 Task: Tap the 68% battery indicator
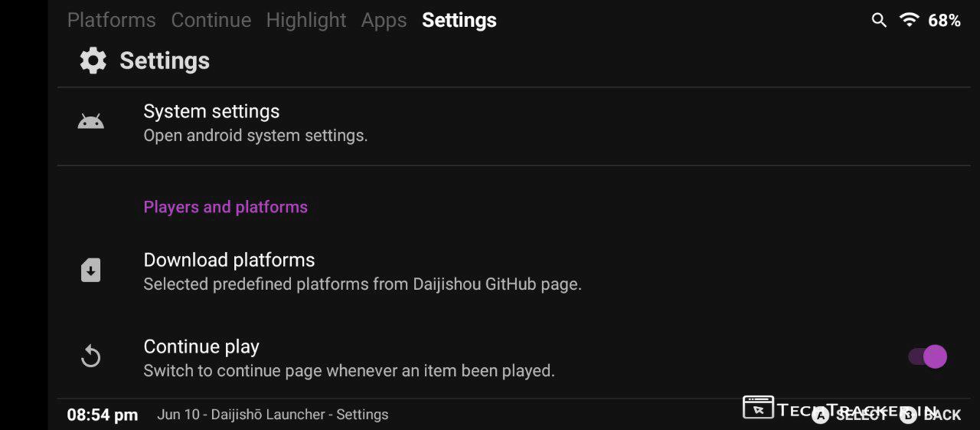(x=944, y=21)
